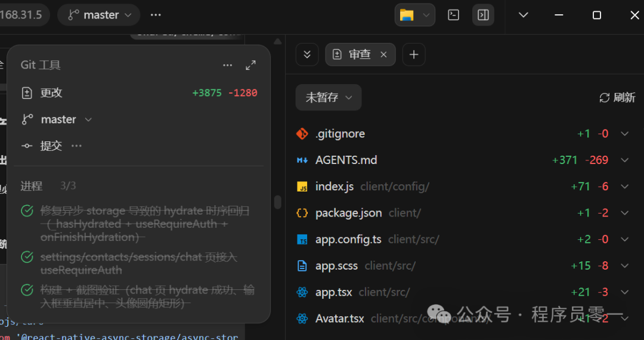Click the +3875 -1280 change count
The height and width of the screenshot is (340, 644).
coord(225,93)
